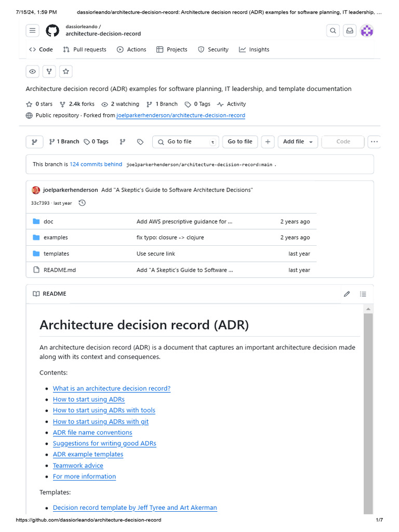Image resolution: width=399 pixels, height=532 pixels.
Task: Click the user avatar icon
Action: (367, 31)
